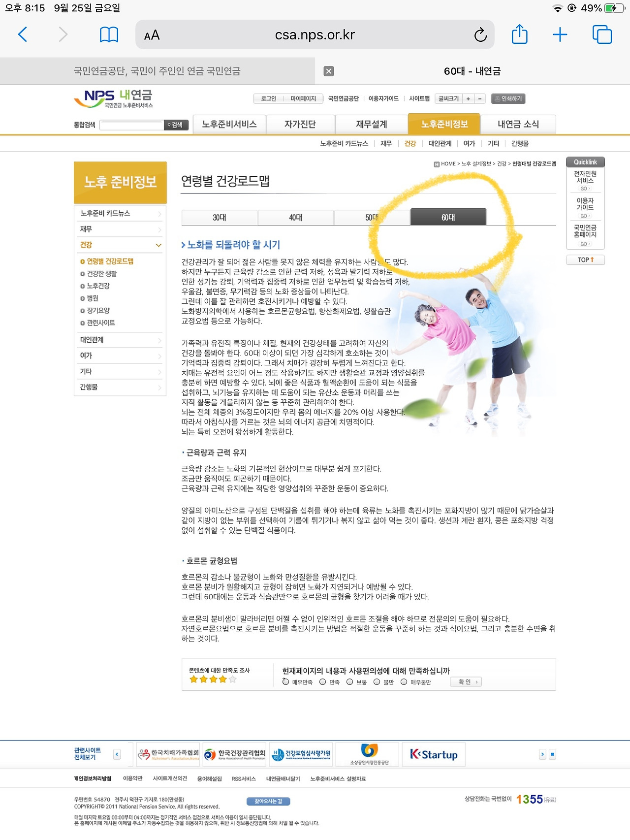The image size is (630, 840).
Task: Tap the Safari back arrow
Action: [x=23, y=35]
